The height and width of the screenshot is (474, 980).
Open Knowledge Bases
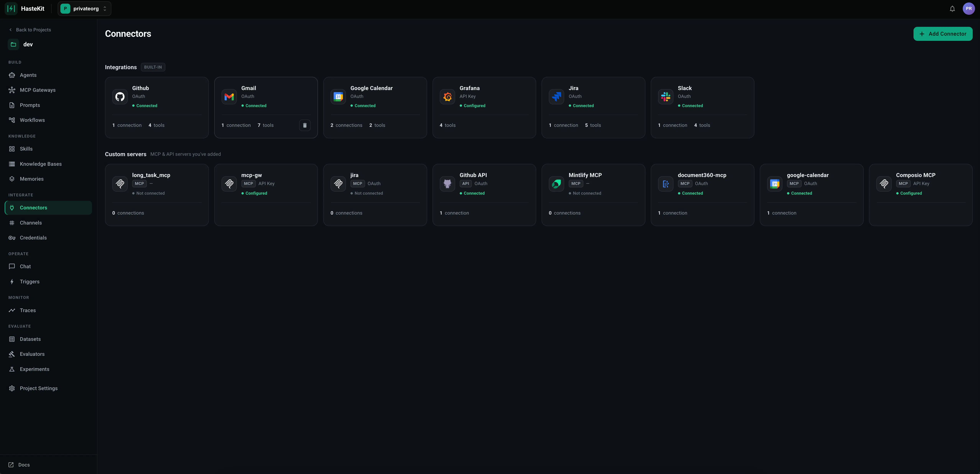48,164
